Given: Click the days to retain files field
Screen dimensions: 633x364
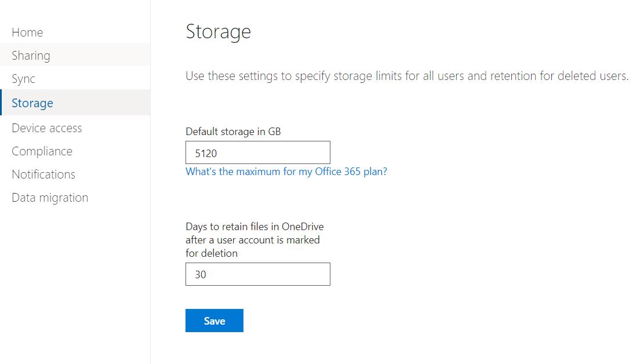Looking at the screenshot, I should pyautogui.click(x=257, y=274).
